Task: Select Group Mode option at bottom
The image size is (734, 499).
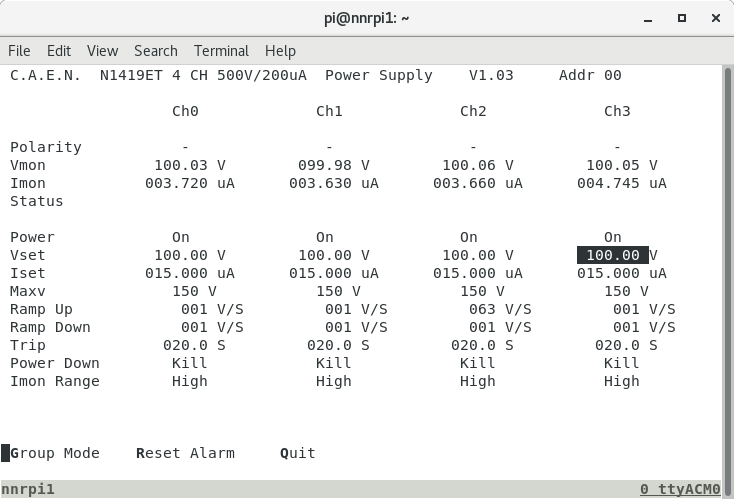Action: [55, 453]
